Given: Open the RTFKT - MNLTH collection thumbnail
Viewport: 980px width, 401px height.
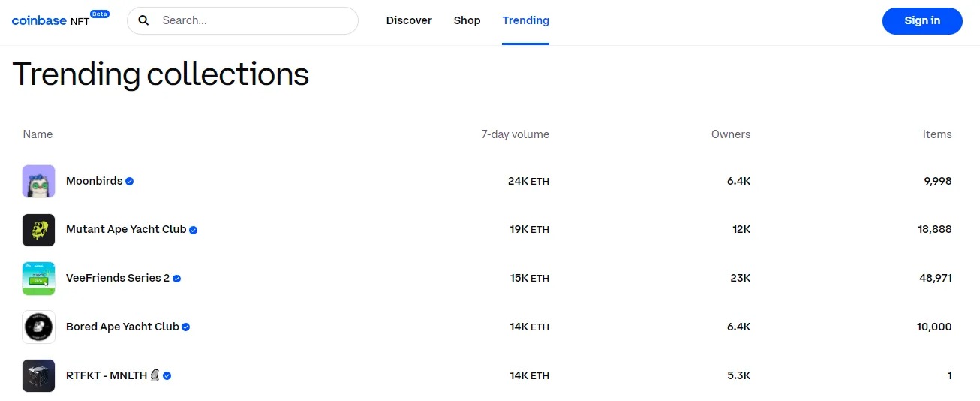Looking at the screenshot, I should (38, 375).
